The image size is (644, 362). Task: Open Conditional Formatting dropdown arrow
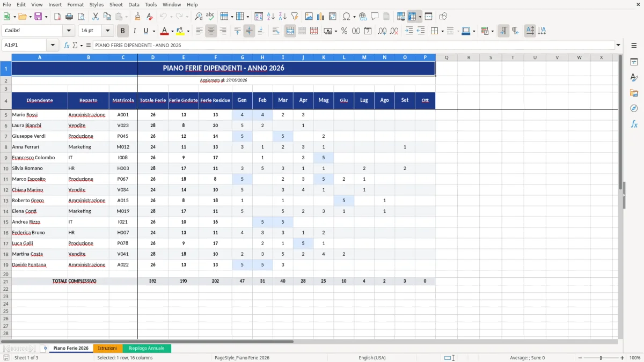[492, 31]
